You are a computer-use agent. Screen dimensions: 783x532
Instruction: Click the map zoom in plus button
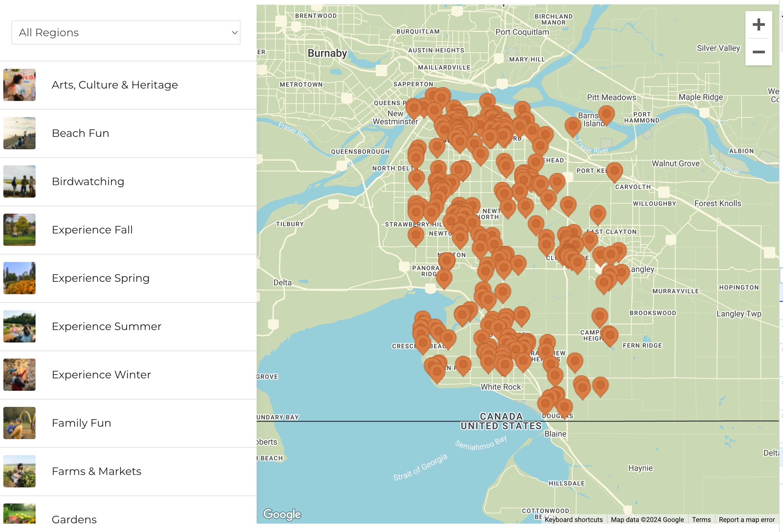tap(759, 24)
